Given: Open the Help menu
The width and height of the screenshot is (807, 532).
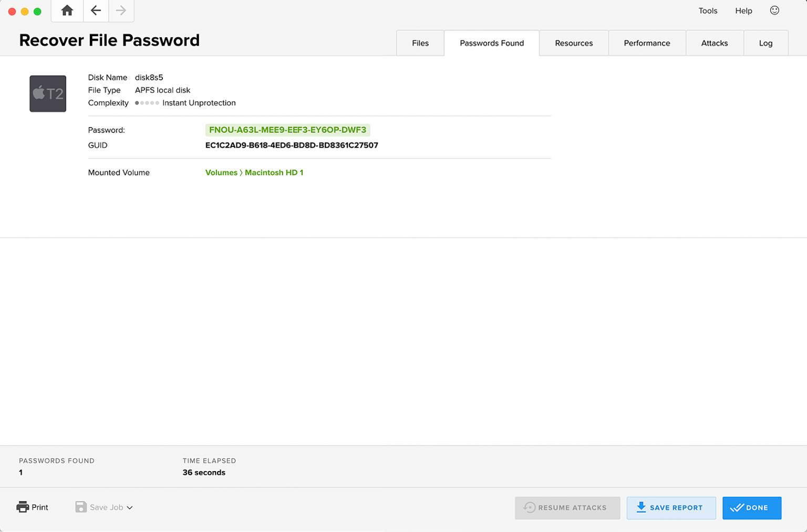Looking at the screenshot, I should point(743,11).
